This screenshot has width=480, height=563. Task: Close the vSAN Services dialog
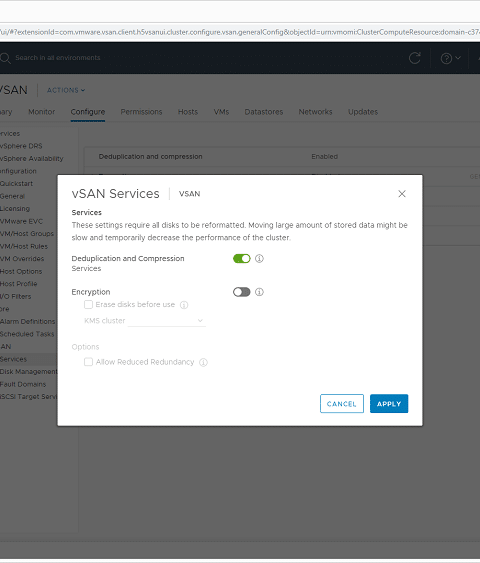pyautogui.click(x=402, y=194)
